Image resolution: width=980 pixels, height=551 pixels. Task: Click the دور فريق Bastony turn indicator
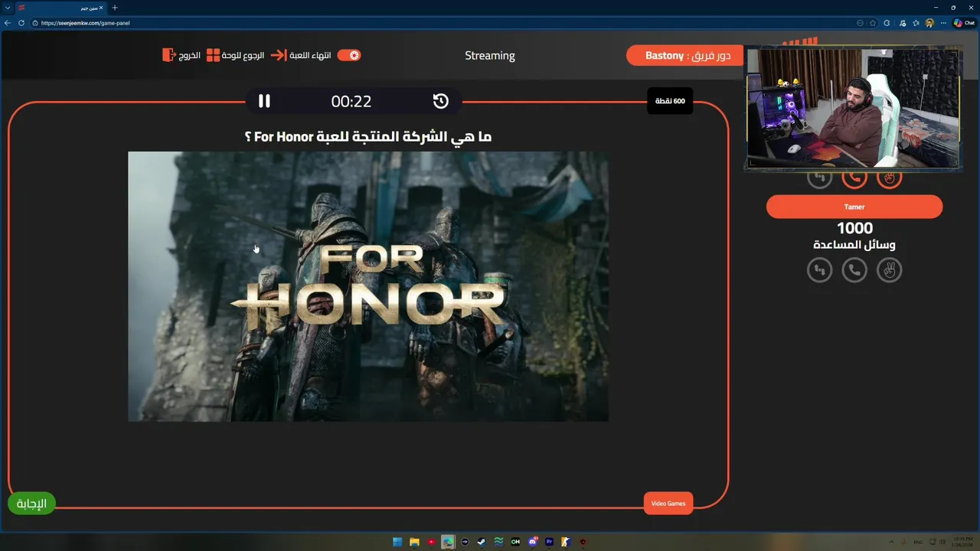coord(685,55)
